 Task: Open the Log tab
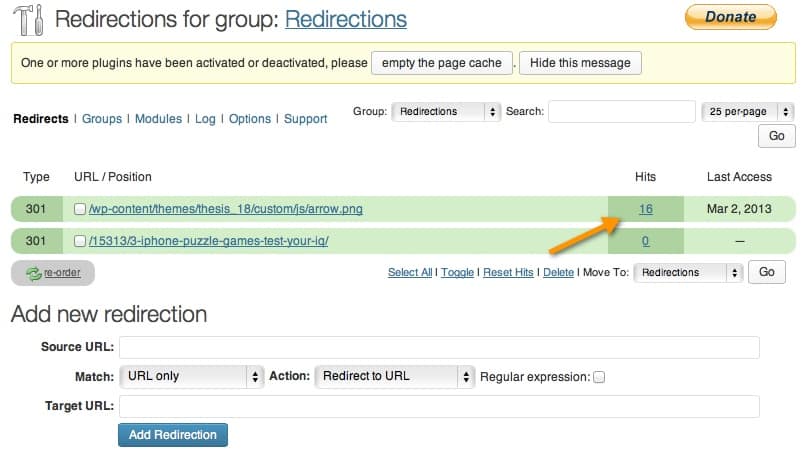205,119
